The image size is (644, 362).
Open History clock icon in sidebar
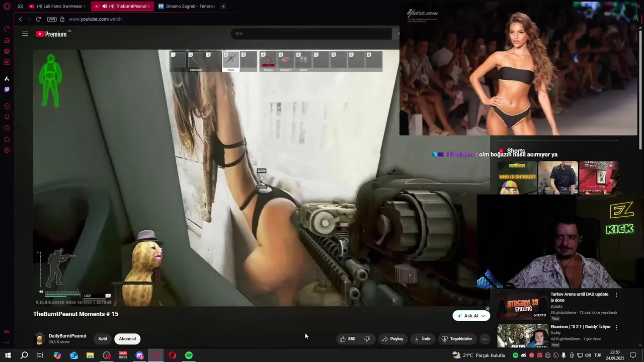coord(7,128)
